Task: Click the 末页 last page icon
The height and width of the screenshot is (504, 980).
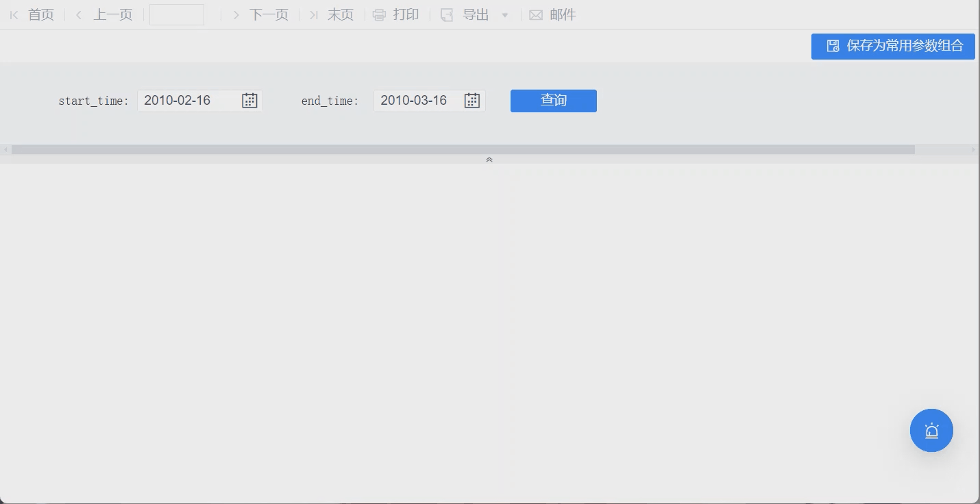Action: pos(314,14)
